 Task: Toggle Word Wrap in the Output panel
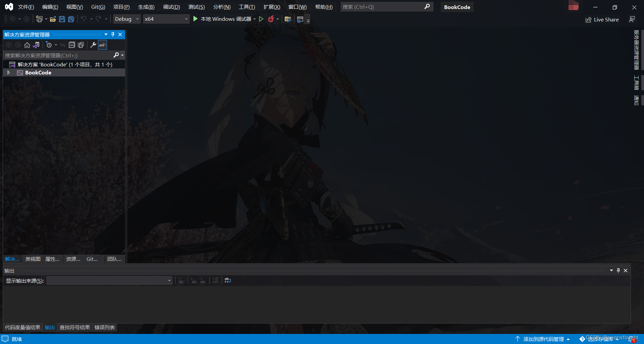click(228, 280)
